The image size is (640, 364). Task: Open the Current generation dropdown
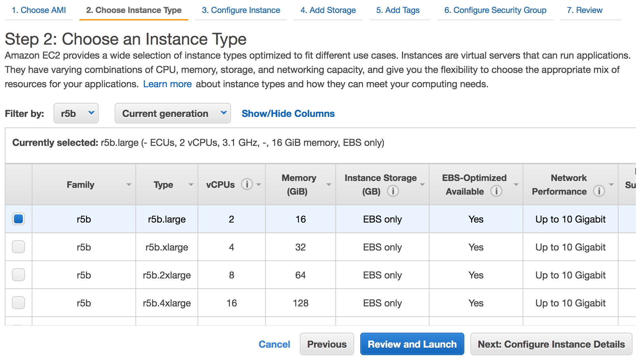[x=172, y=113]
